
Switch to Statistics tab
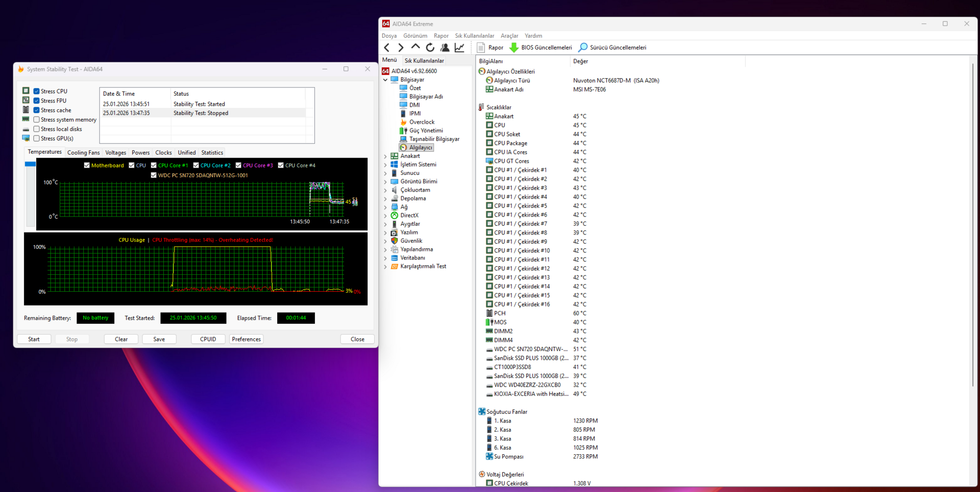(x=212, y=152)
